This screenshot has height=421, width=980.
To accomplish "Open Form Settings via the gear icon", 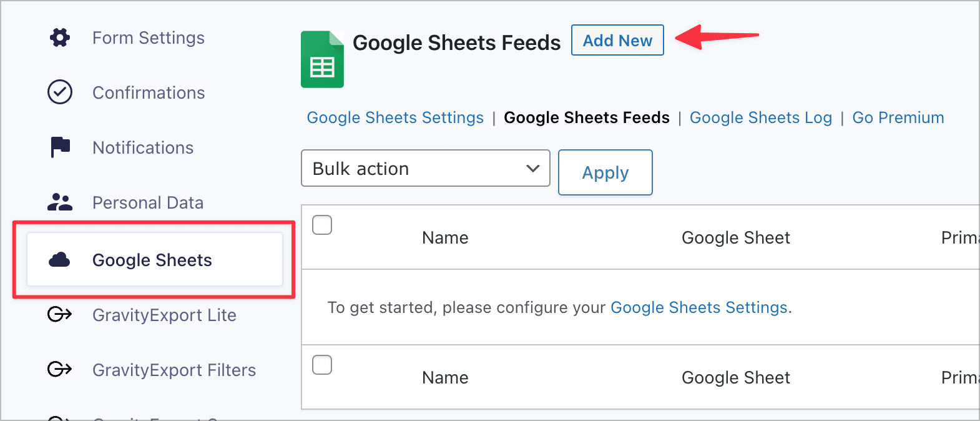I will [59, 37].
